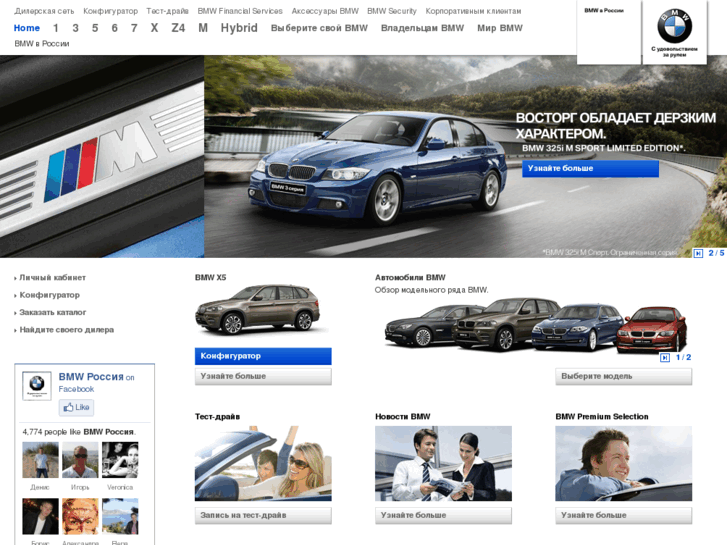Click the M badge sill image
Image resolution: width=727 pixels, height=545 pixels.
point(102,156)
